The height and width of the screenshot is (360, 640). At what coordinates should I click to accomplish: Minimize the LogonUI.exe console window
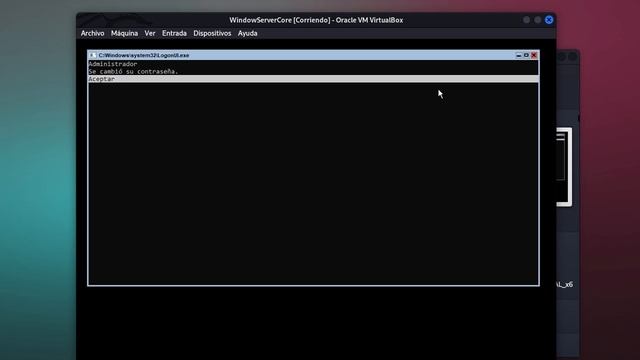(x=518, y=55)
